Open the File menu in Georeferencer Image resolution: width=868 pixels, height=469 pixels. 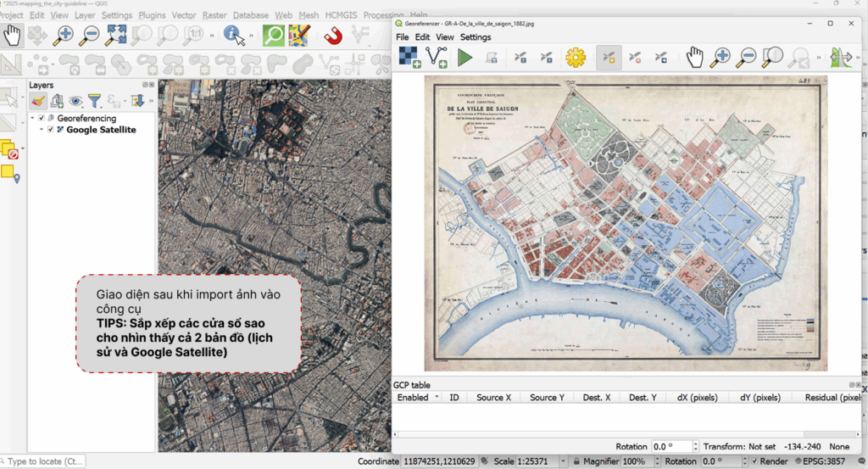[x=402, y=37]
